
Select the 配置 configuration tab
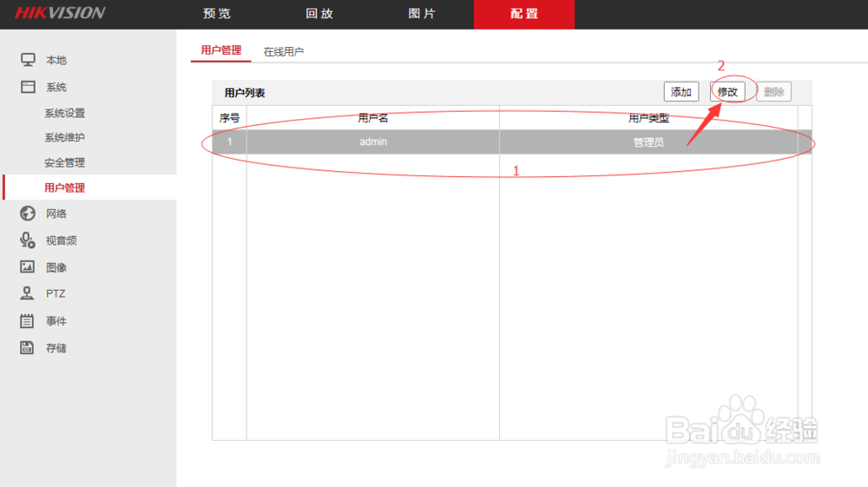tap(524, 15)
